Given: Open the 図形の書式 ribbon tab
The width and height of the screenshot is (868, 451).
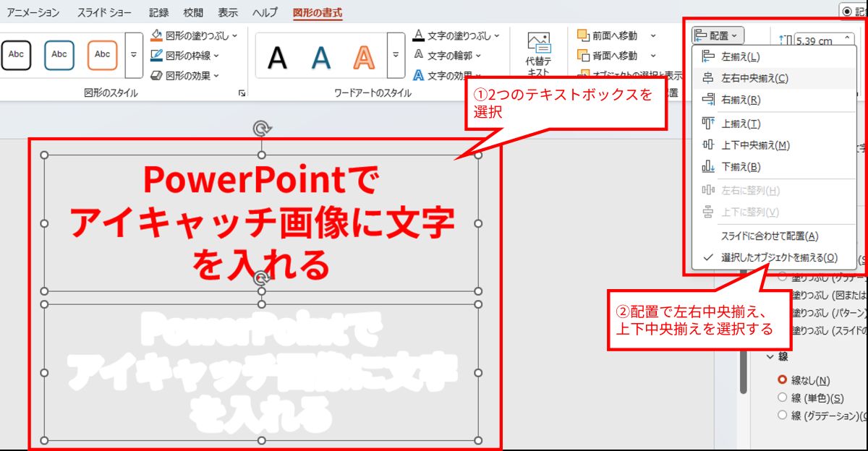Looking at the screenshot, I should tap(318, 12).
